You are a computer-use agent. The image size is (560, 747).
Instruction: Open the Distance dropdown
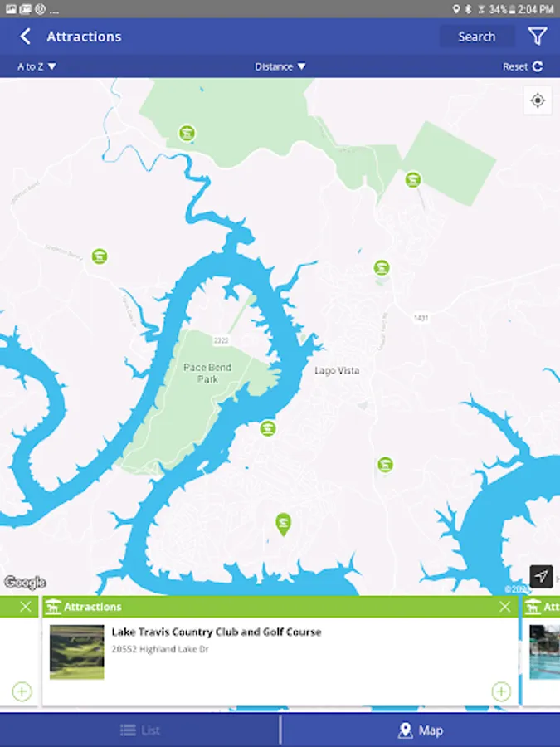pyautogui.click(x=280, y=66)
